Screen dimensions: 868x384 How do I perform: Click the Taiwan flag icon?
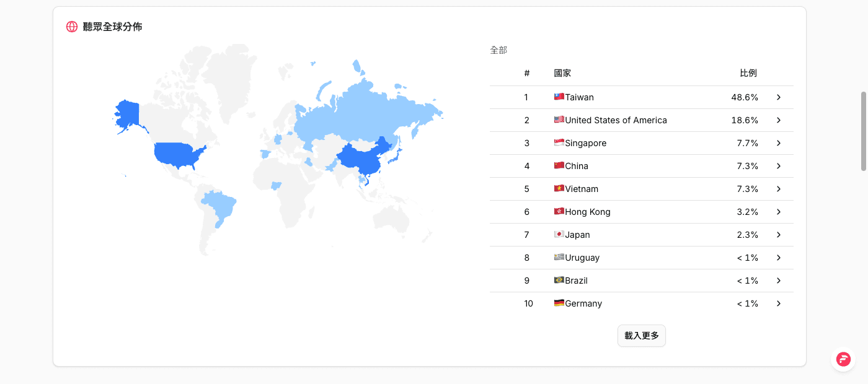(559, 97)
